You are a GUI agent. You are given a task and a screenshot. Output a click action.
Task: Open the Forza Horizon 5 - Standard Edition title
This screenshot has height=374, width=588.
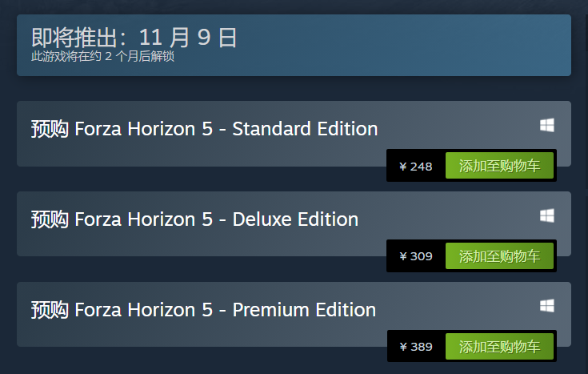pyautogui.click(x=226, y=129)
